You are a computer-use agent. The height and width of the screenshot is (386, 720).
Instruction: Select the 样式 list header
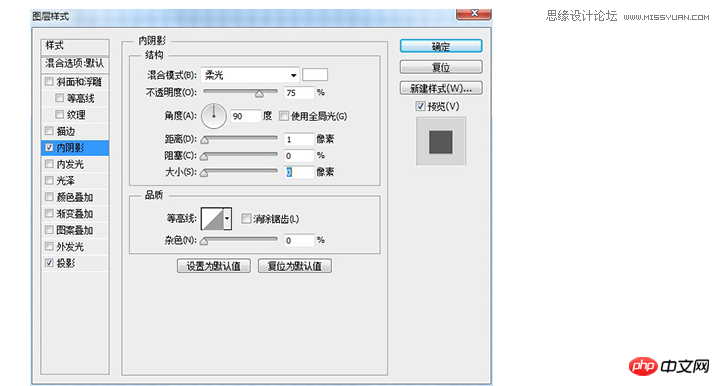tap(75, 46)
